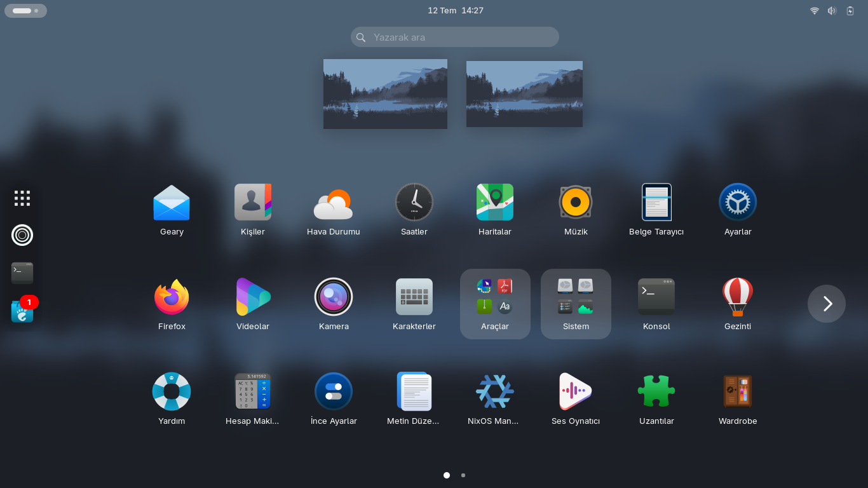
Task: Open dock app with notification badge
Action: pos(22,311)
